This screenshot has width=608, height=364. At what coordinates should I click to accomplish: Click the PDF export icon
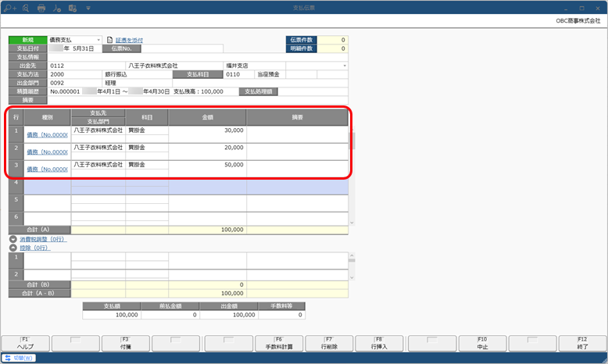click(x=57, y=8)
